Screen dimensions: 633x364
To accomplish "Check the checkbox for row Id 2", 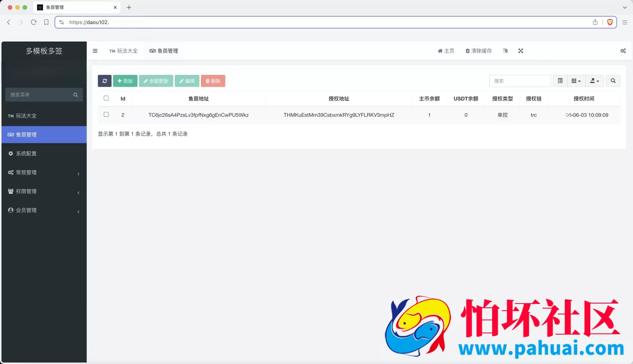I will point(106,114).
